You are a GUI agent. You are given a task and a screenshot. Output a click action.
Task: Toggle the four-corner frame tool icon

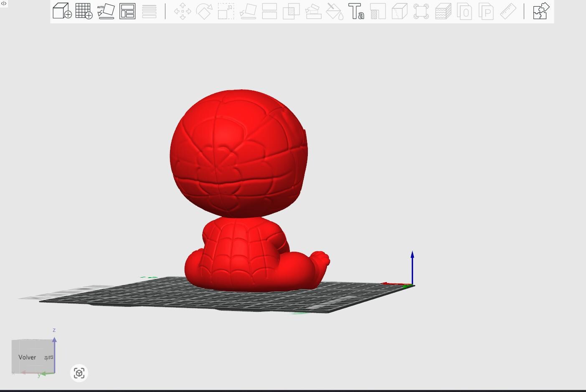click(421, 11)
